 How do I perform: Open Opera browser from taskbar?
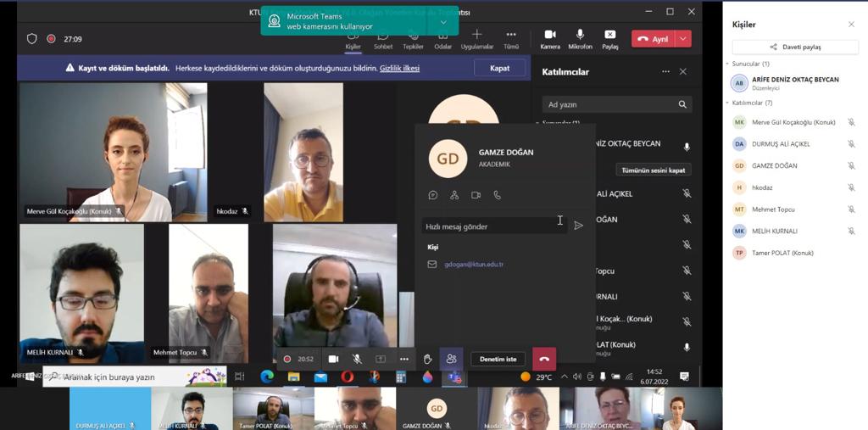347,377
